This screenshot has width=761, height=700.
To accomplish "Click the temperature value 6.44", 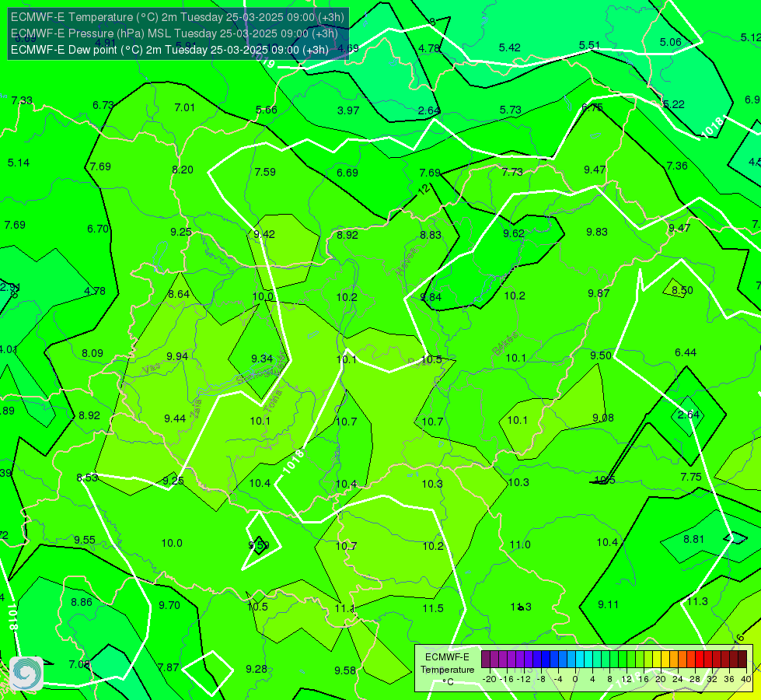I will pyautogui.click(x=686, y=352).
